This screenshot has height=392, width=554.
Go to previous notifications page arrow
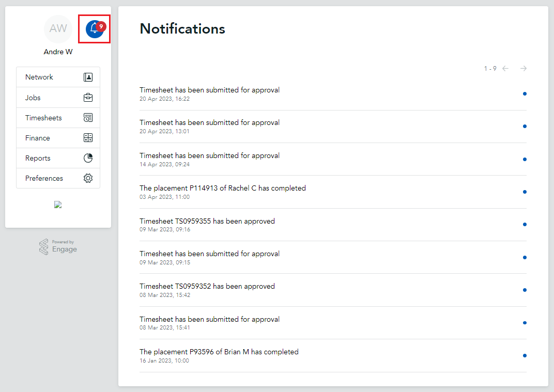[x=505, y=69]
